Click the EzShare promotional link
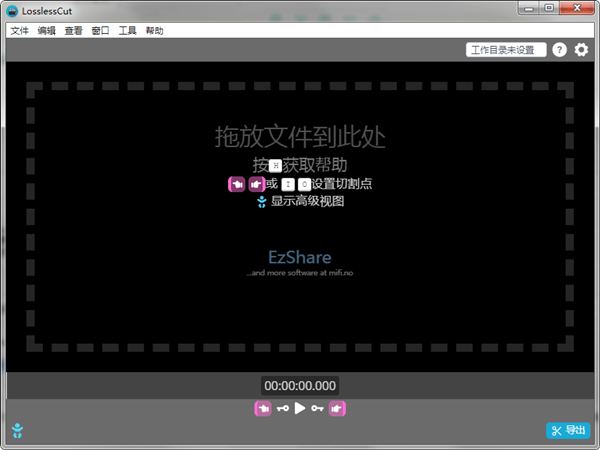Screen dimensions: 600x450 pyautogui.click(x=300, y=257)
